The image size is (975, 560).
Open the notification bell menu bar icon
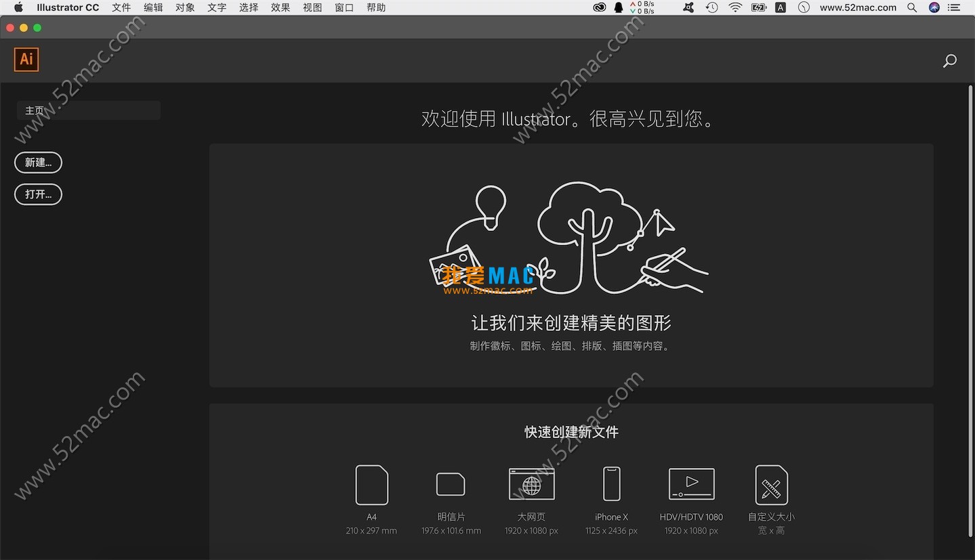(x=619, y=7)
